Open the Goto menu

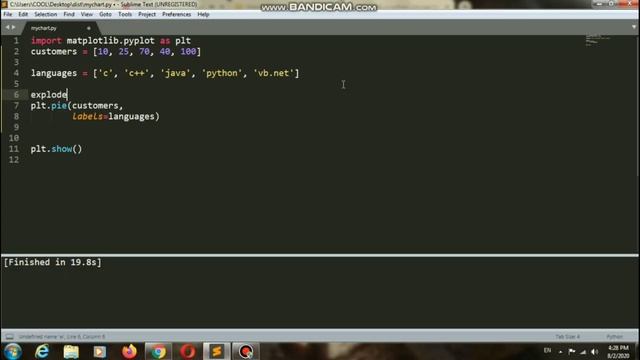[x=105, y=14]
